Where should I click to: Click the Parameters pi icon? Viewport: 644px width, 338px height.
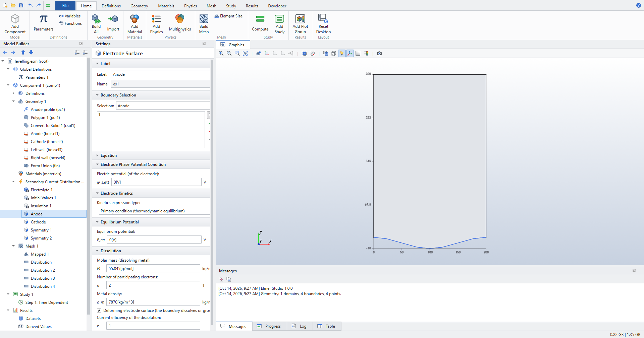44,23
